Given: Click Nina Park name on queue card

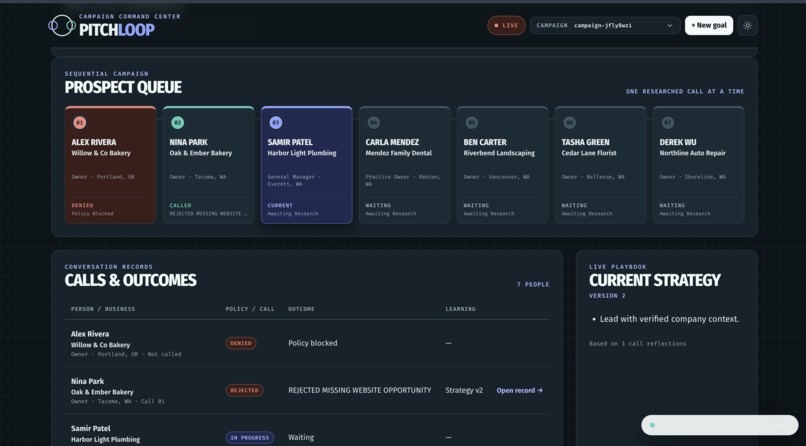Looking at the screenshot, I should pyautogui.click(x=188, y=142).
